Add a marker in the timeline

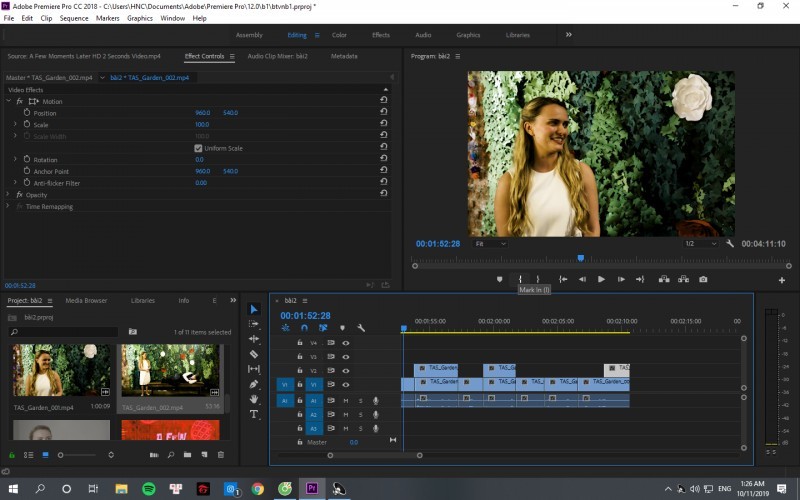click(342, 328)
